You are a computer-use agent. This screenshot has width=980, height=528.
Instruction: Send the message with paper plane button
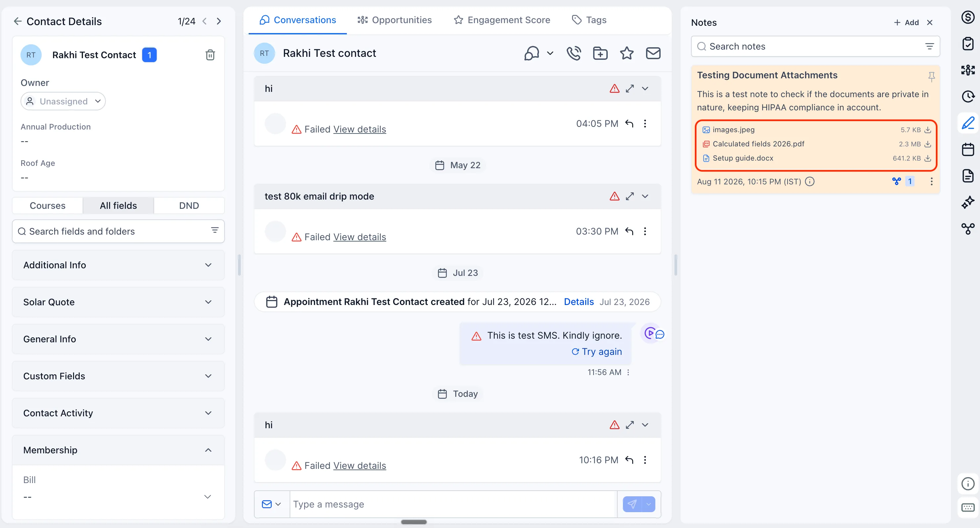click(x=632, y=504)
